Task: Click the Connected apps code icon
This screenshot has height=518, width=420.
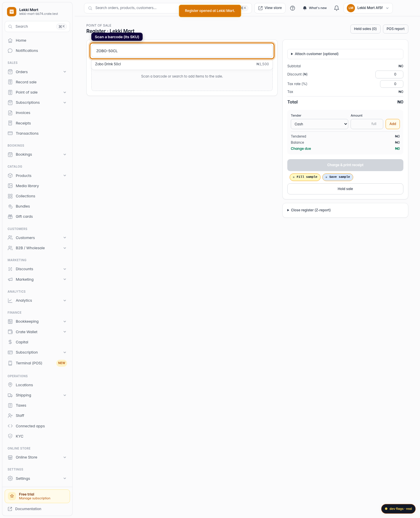Action: coord(10,426)
